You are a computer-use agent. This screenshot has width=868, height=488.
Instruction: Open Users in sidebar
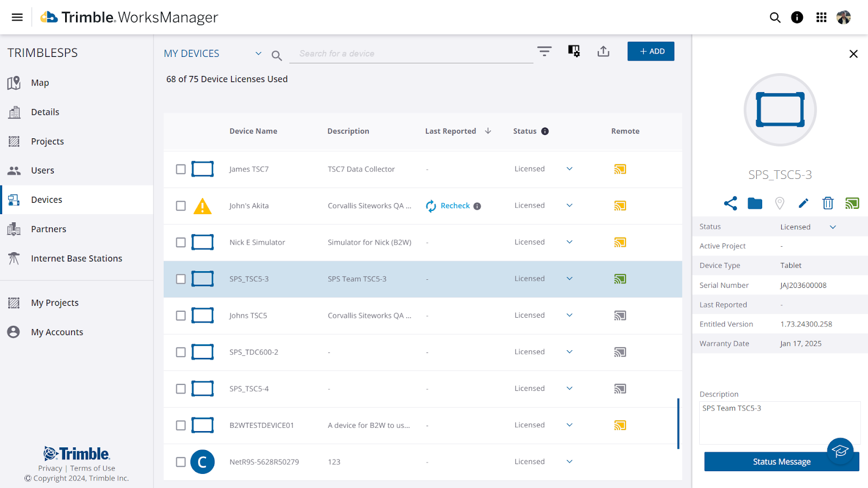(x=76, y=171)
